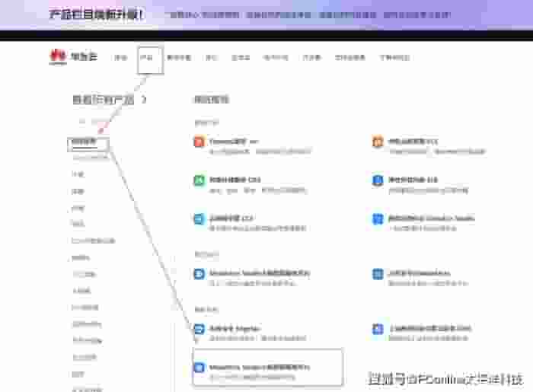Open the 合作伙伴 navigation menu
Screen dimensions: 533x392
(276, 58)
